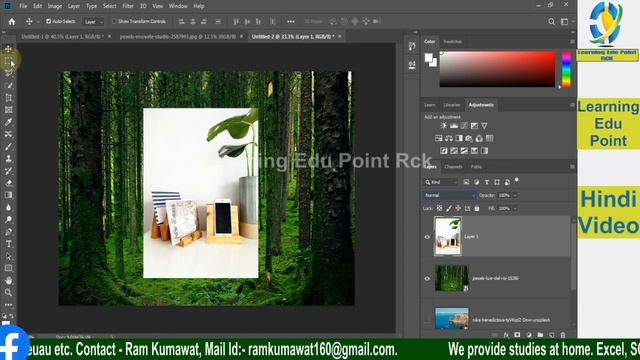Enable Show Transform Controls checkbox
Screen dimensions: 640x360
(x=114, y=21)
